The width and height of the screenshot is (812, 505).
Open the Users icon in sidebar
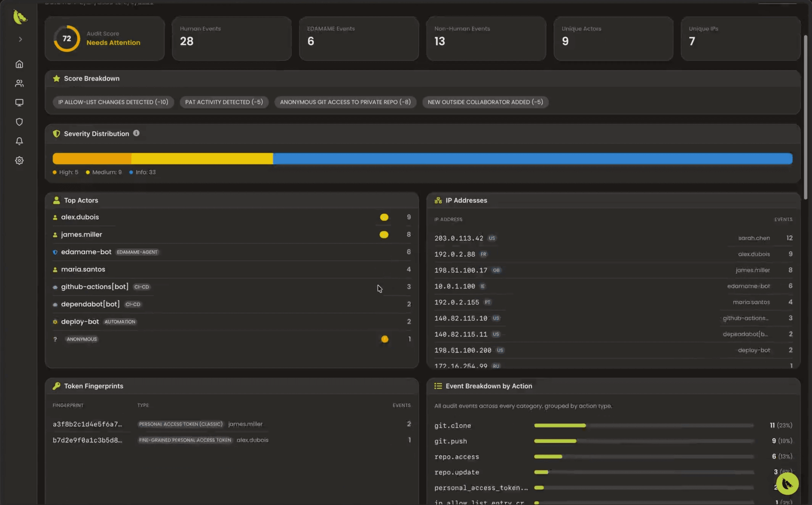tap(19, 84)
